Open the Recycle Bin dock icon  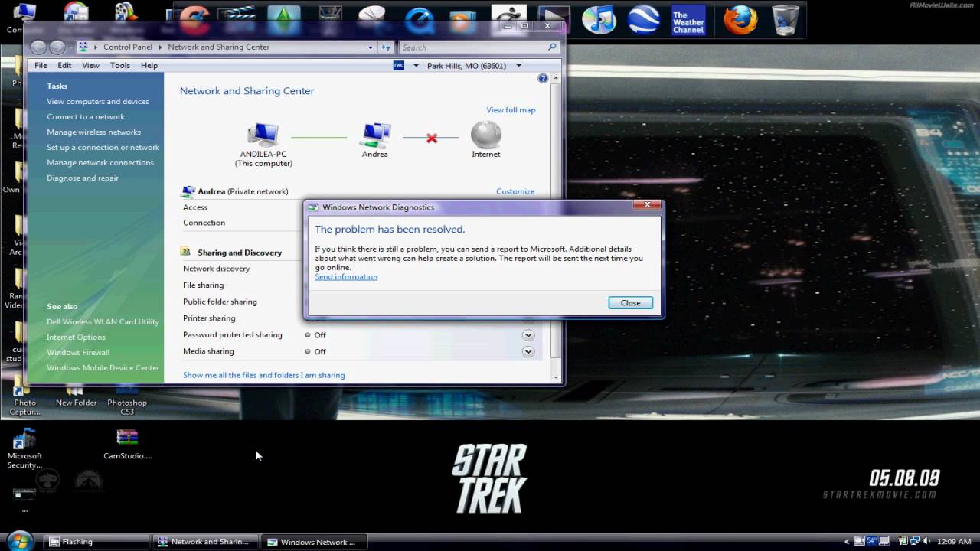786,20
